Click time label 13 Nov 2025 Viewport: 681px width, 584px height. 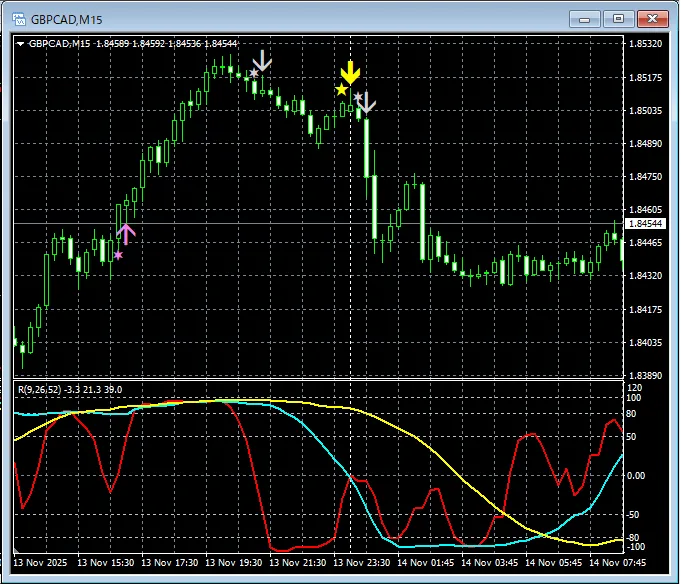click(40, 563)
